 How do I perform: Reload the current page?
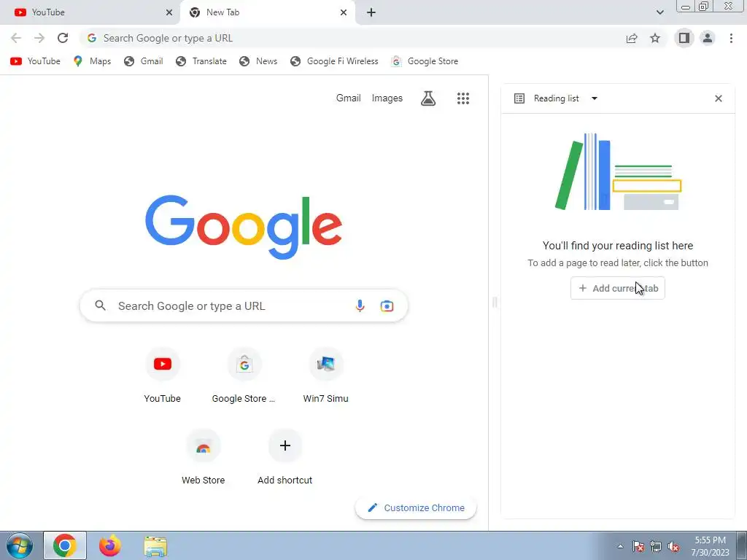coord(63,38)
